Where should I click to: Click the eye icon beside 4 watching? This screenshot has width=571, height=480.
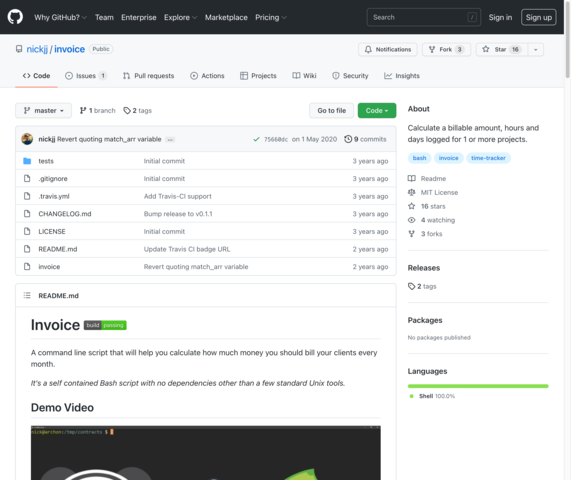click(411, 220)
